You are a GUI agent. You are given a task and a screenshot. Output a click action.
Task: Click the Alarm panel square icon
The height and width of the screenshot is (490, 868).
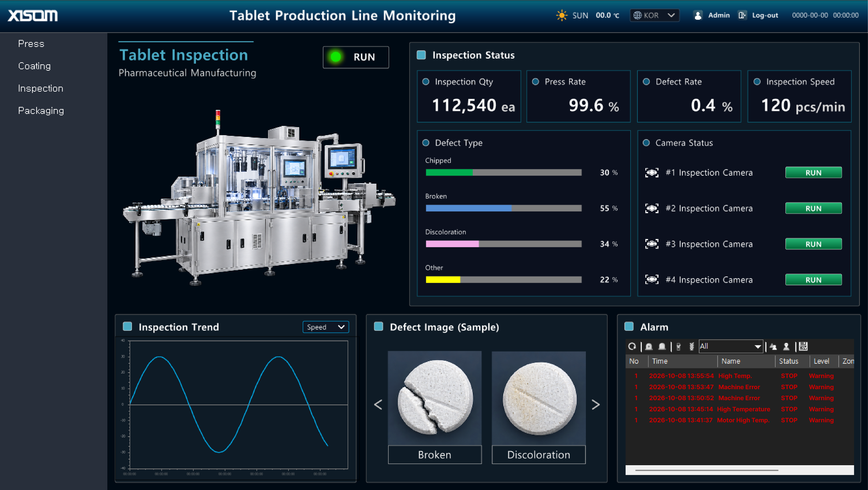[629, 326]
